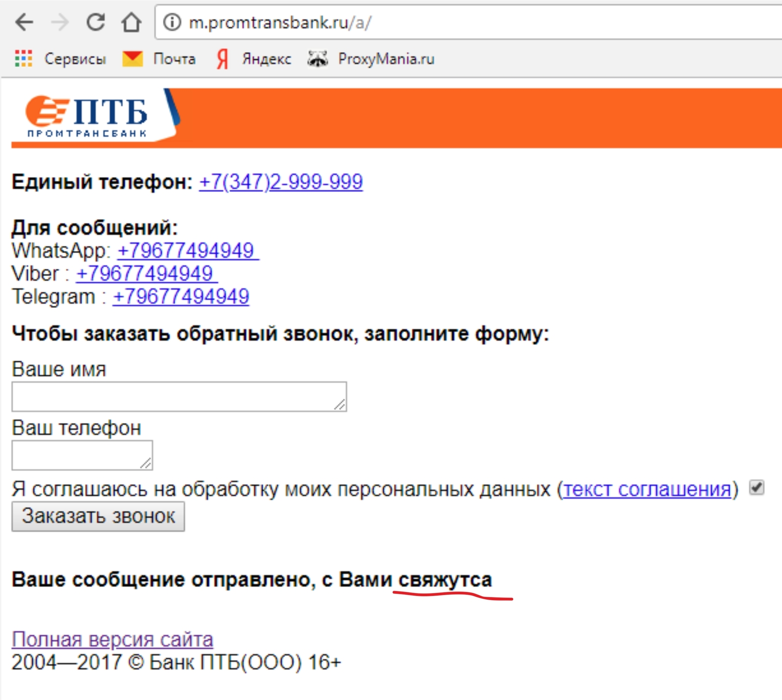Reload the page with the refresh icon
This screenshot has width=782, height=700.
95,22
